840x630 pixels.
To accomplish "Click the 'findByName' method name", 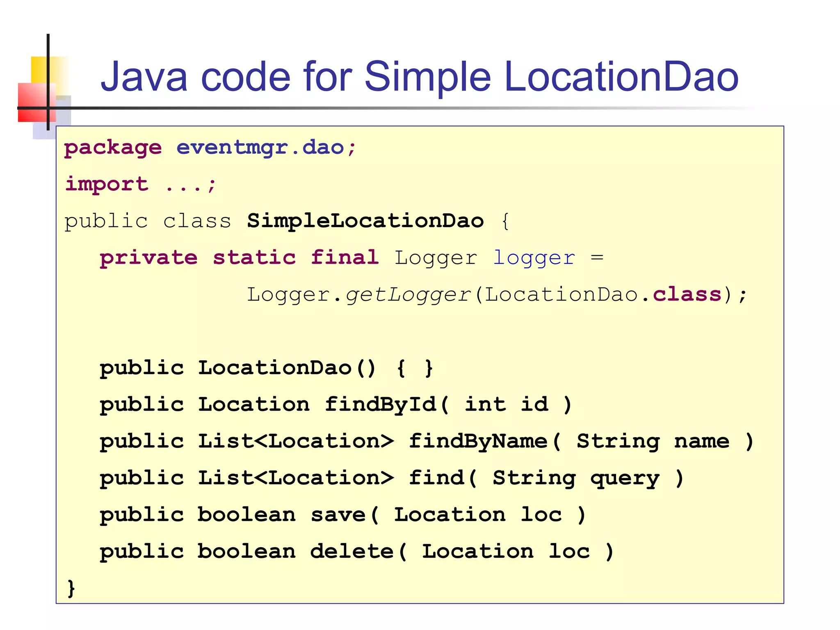I will point(478,441).
